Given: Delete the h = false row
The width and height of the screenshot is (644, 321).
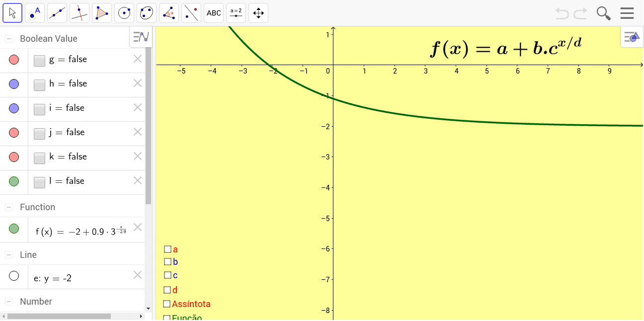Looking at the screenshot, I should pyautogui.click(x=138, y=83).
